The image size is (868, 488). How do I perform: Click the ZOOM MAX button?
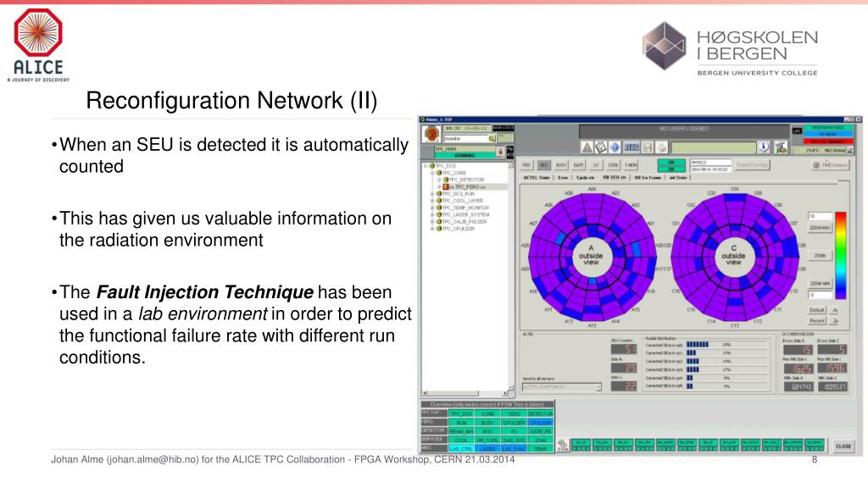coord(820,227)
